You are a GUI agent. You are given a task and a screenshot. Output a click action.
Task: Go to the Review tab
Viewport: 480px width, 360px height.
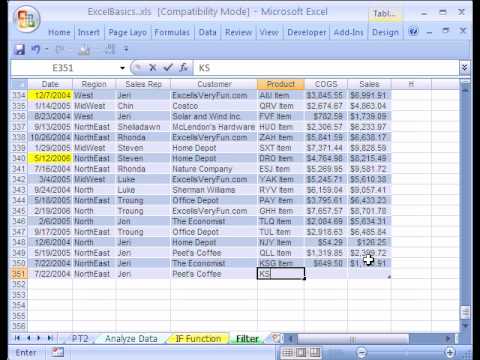pos(238,32)
